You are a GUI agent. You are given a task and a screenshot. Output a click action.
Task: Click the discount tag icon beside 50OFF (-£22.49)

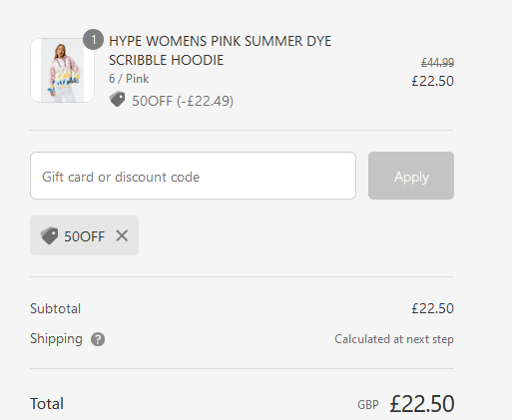(x=117, y=100)
